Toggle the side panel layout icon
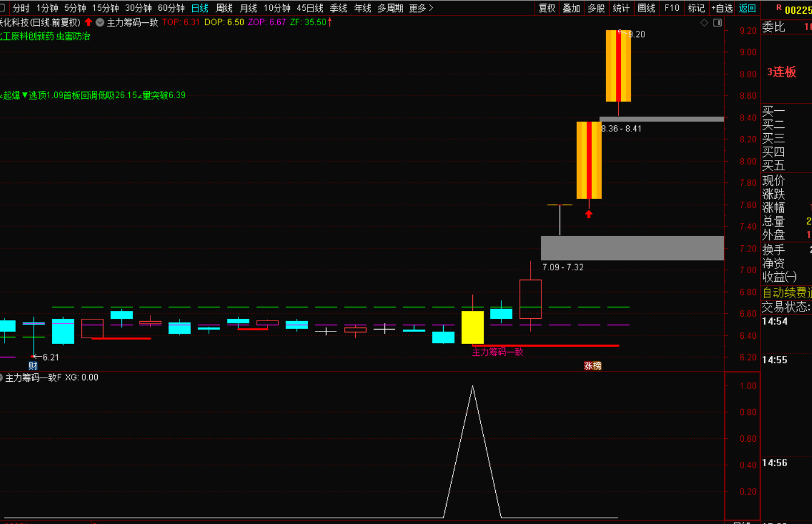This screenshot has width=812, height=524. (718, 23)
